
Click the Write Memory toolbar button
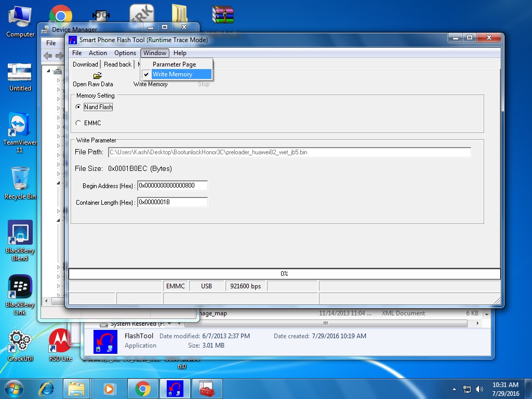coord(150,84)
